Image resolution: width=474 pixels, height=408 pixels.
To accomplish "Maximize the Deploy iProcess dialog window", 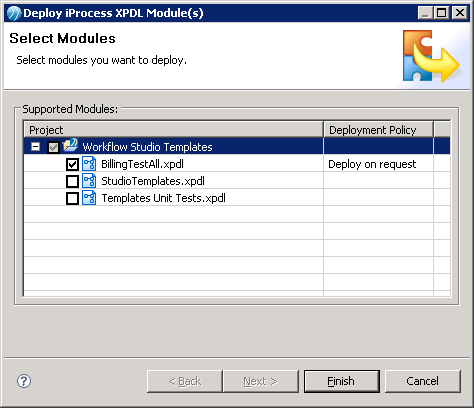I will click(442, 13).
